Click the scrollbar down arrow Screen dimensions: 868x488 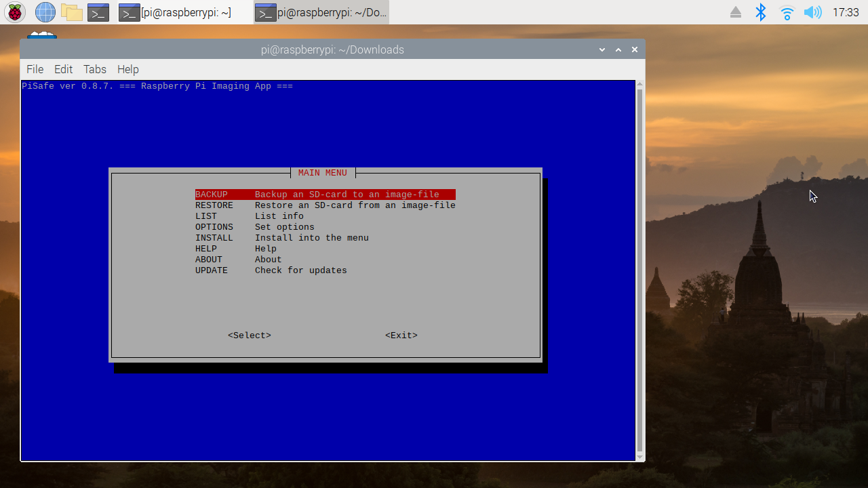(639, 457)
